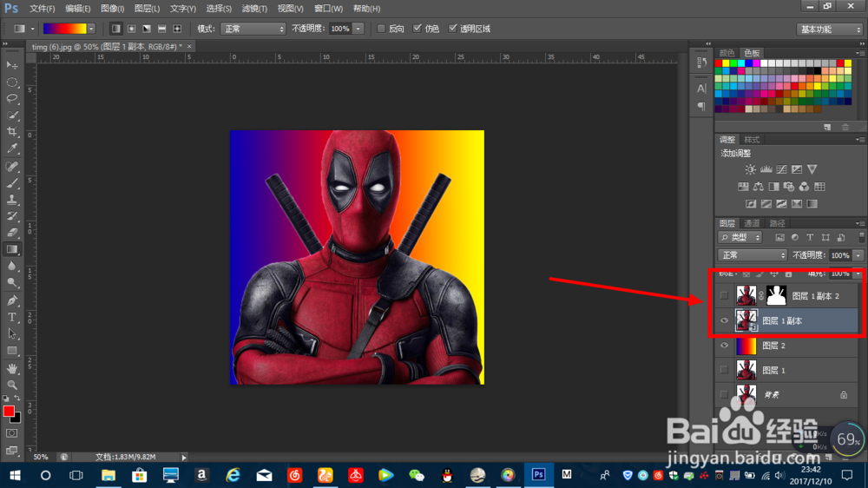Image resolution: width=868 pixels, height=488 pixels.
Task: Select the Crop tool
Action: point(12,132)
